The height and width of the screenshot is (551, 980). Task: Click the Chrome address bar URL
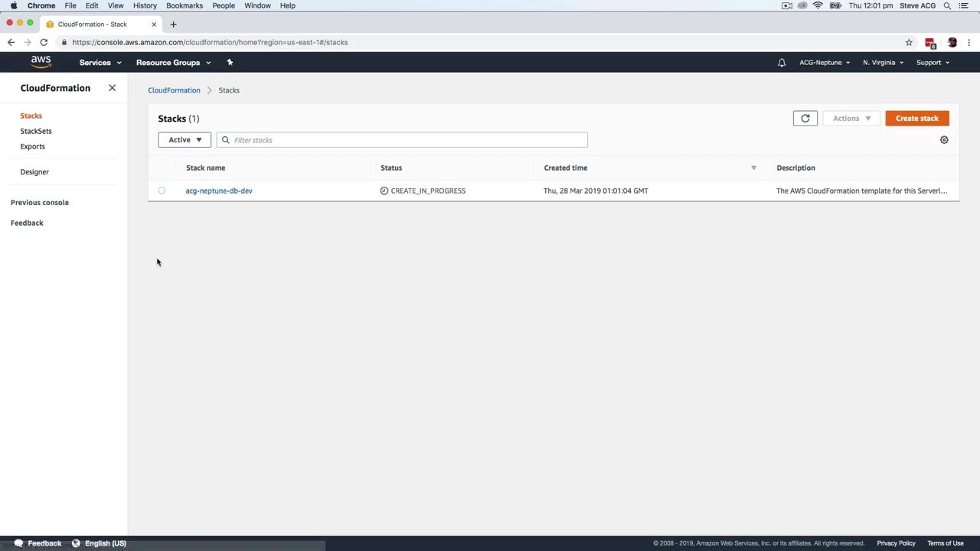pos(210,42)
